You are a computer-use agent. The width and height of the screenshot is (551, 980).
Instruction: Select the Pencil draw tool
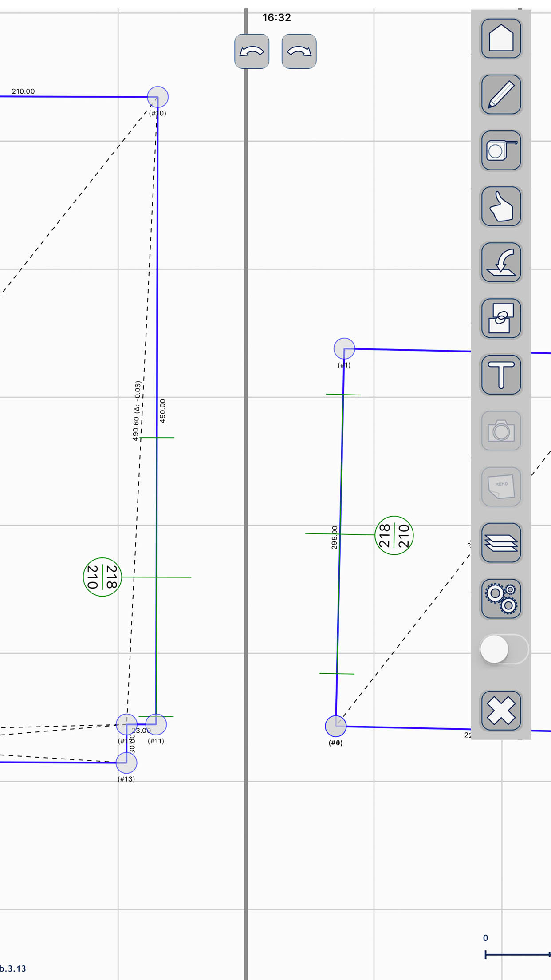click(501, 95)
